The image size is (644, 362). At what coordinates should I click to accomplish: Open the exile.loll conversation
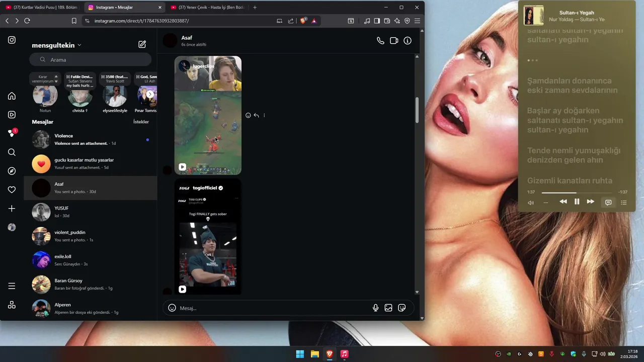91,260
